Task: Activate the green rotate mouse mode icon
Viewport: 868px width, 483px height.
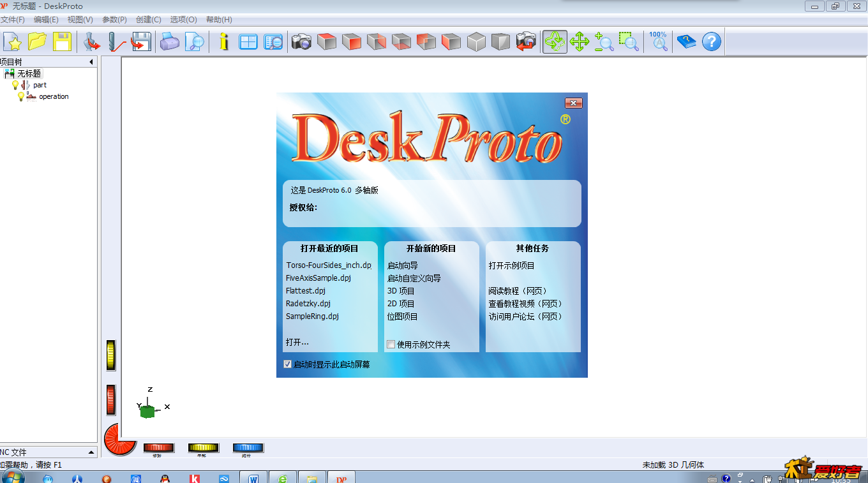Action: click(555, 42)
